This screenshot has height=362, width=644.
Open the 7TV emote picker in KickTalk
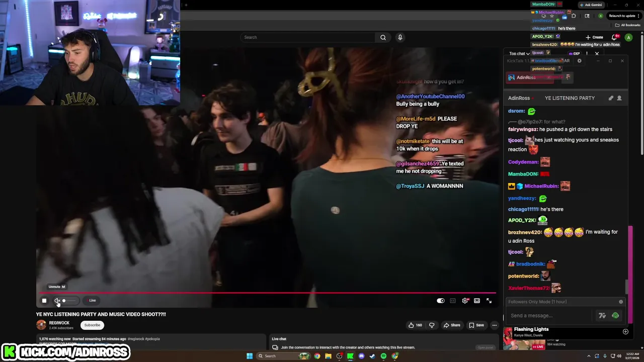pos(602,315)
